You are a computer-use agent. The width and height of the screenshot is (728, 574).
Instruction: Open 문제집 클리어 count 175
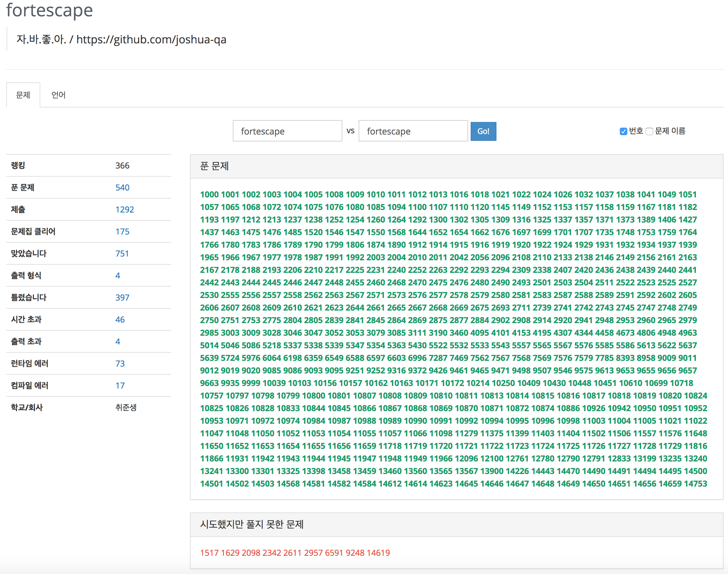tap(122, 232)
